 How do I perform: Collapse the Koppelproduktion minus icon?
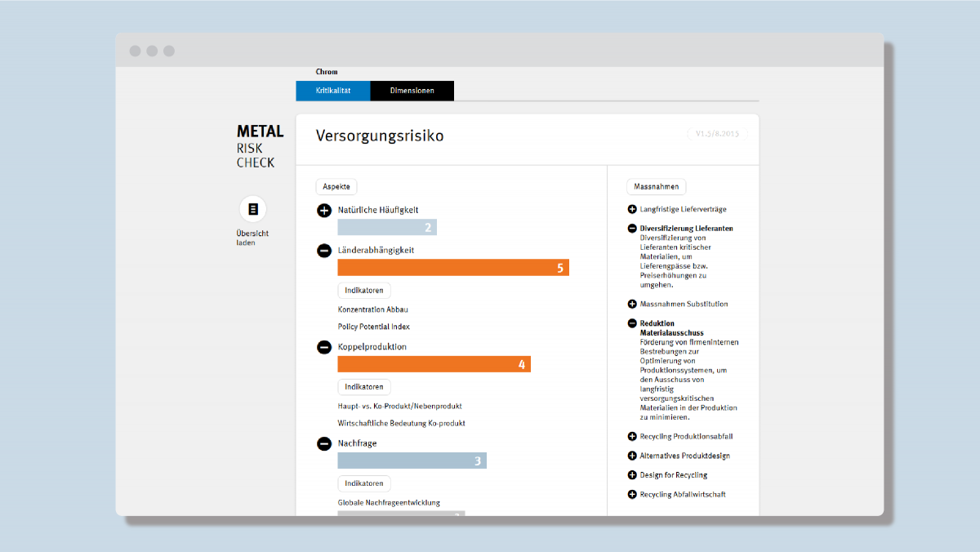[324, 347]
